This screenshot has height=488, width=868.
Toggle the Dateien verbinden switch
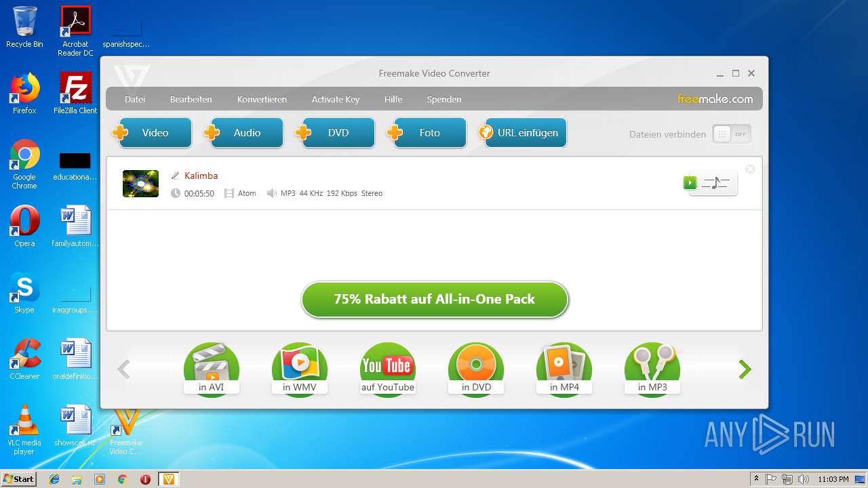[x=732, y=134]
